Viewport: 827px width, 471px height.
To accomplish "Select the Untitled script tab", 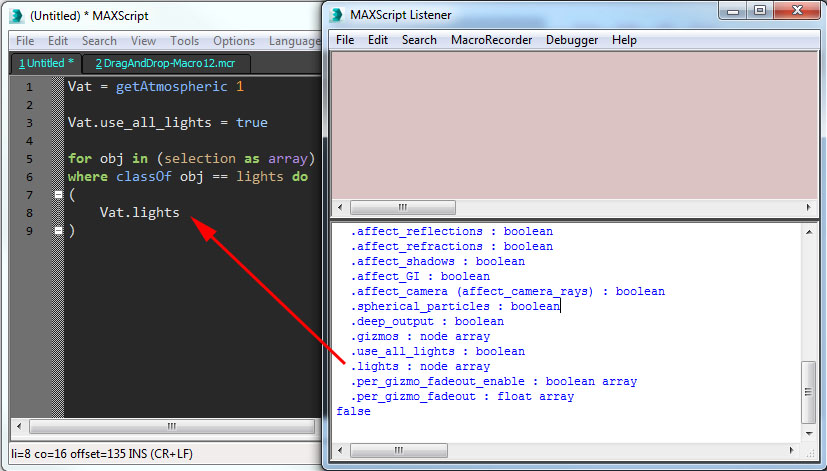I will 45,63.
